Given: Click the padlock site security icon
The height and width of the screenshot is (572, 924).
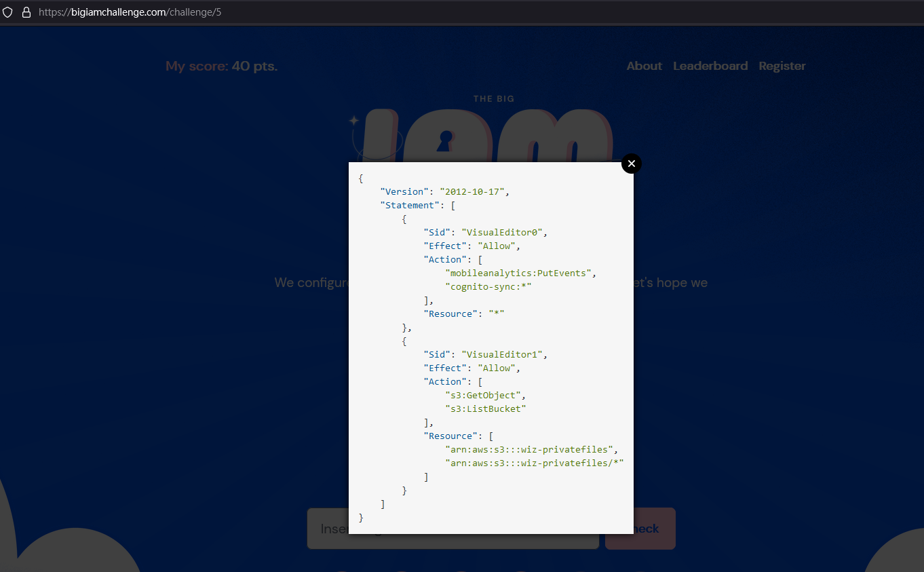Looking at the screenshot, I should 26,12.
